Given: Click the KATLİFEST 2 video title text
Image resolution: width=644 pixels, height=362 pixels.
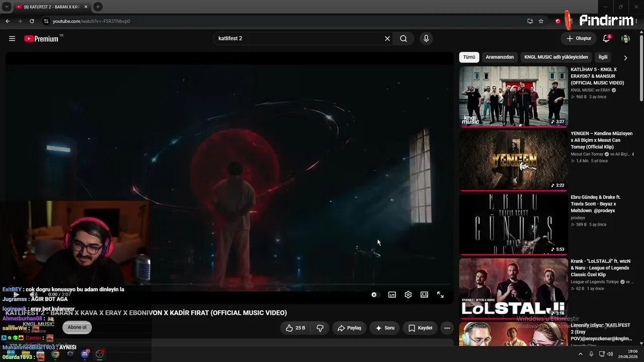Looking at the screenshot, I should (x=146, y=313).
